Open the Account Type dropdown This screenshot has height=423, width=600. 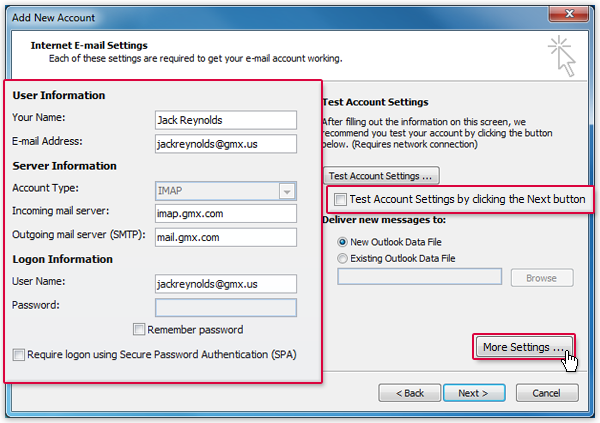coord(226,190)
